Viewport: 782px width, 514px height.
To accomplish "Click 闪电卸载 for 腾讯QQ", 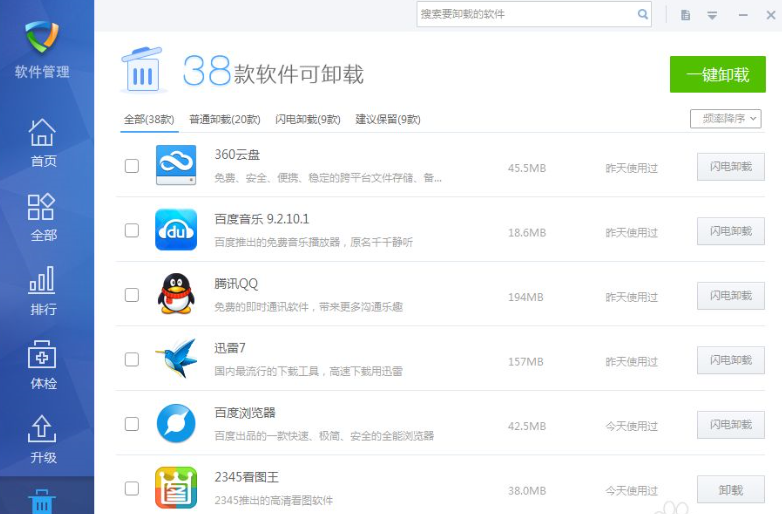I will pos(731,296).
